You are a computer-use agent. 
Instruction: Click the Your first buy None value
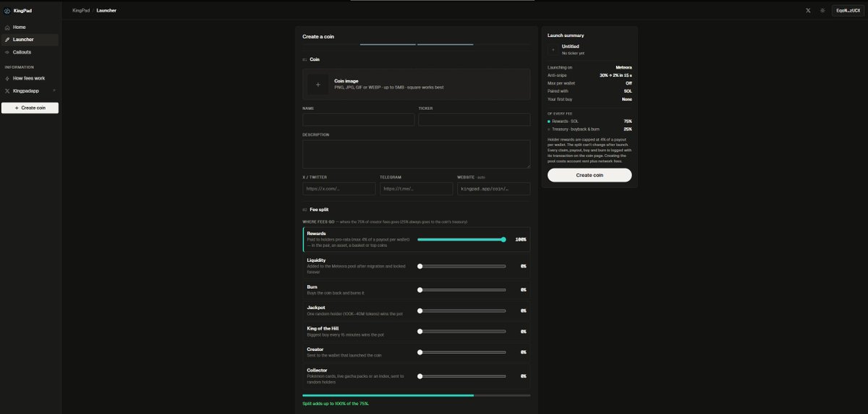(x=626, y=99)
